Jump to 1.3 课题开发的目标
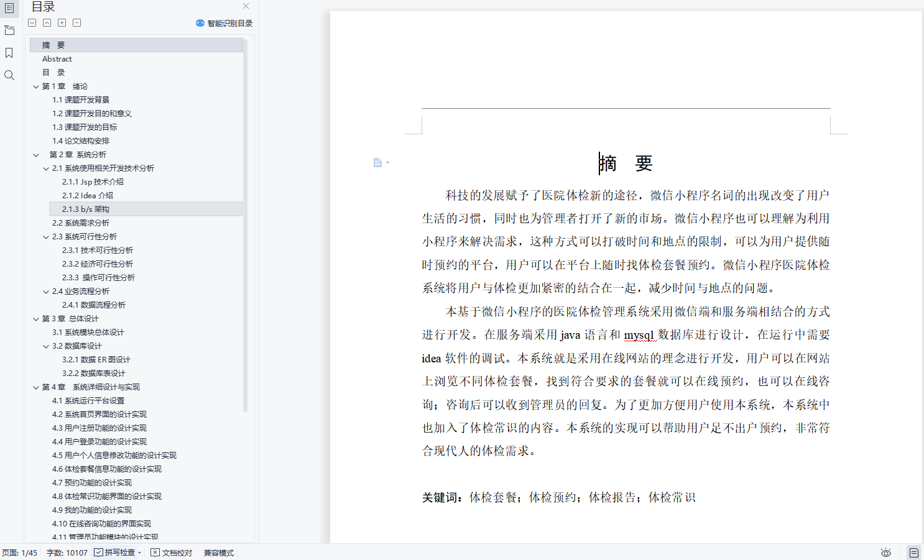The image size is (924, 560). point(85,127)
